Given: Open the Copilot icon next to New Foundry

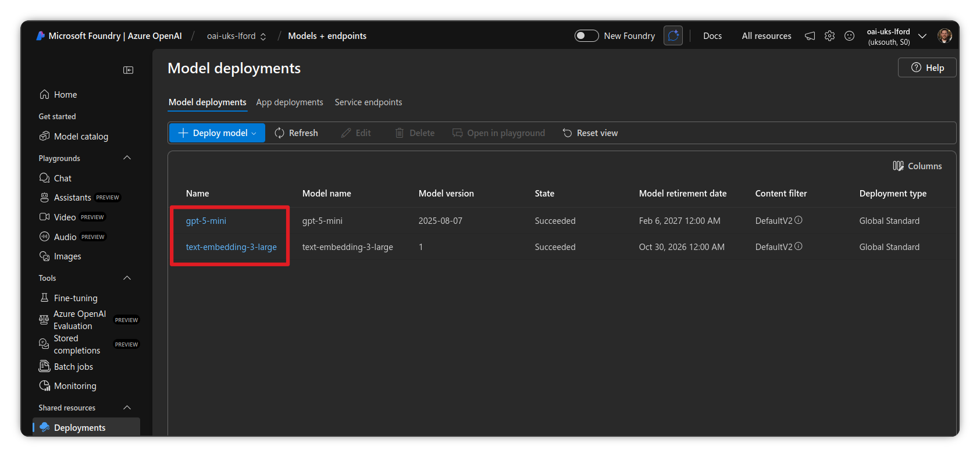Looking at the screenshot, I should [x=673, y=36].
